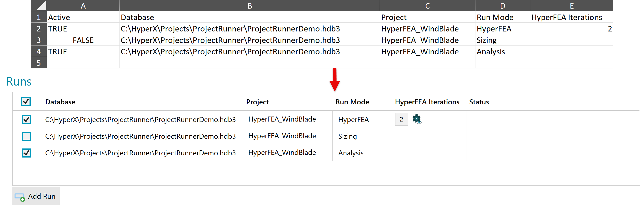Click HyperFEA Iterations column header in Runs table
Screen dimensions: 644x209
pyautogui.click(x=427, y=102)
